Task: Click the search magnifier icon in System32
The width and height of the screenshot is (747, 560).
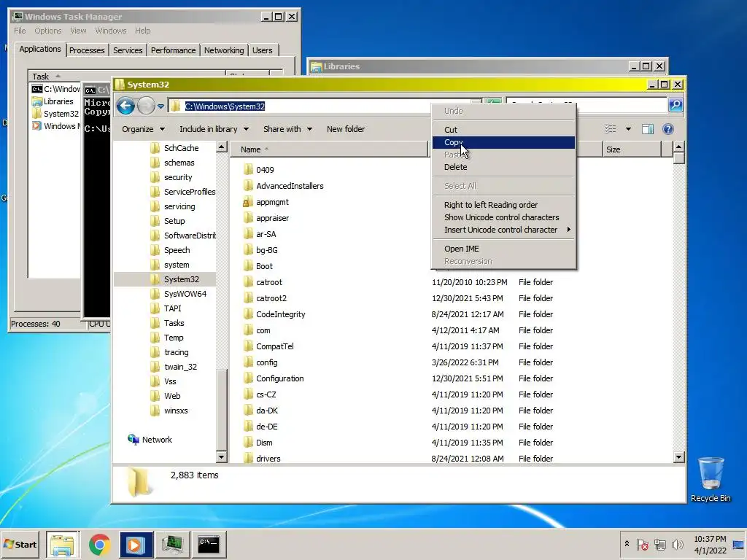Action: [x=676, y=105]
